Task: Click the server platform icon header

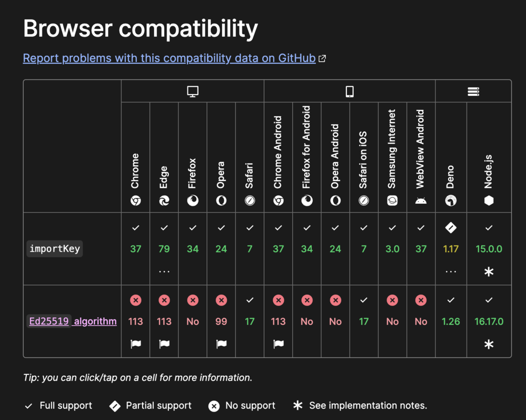Action: [473, 92]
